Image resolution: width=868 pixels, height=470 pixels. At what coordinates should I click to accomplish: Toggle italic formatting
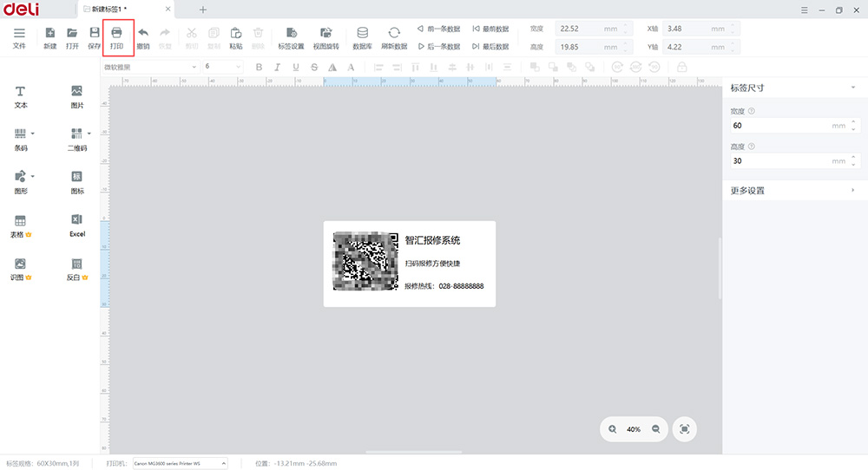tap(278, 67)
